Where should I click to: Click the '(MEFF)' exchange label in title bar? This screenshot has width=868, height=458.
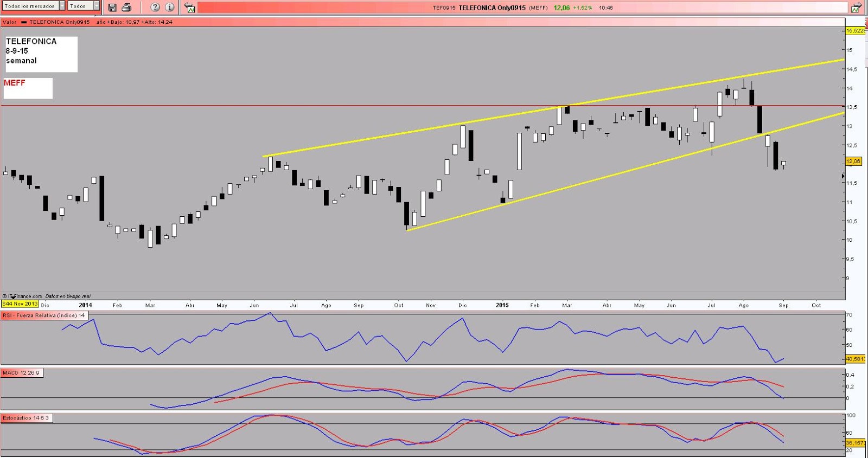(538, 8)
